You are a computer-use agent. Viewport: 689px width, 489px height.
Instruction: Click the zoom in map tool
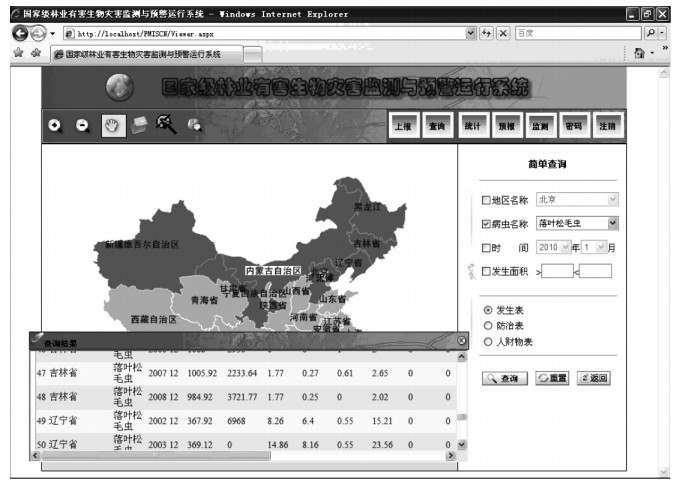55,126
